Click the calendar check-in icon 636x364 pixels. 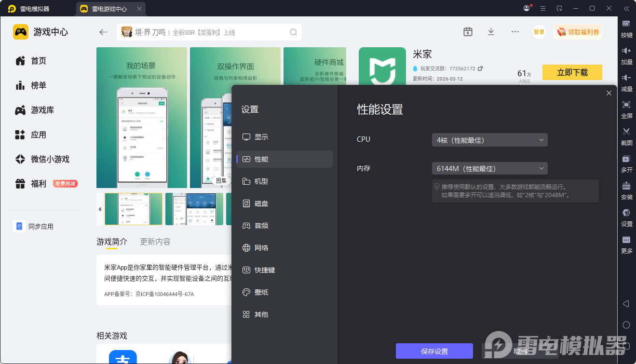468,32
